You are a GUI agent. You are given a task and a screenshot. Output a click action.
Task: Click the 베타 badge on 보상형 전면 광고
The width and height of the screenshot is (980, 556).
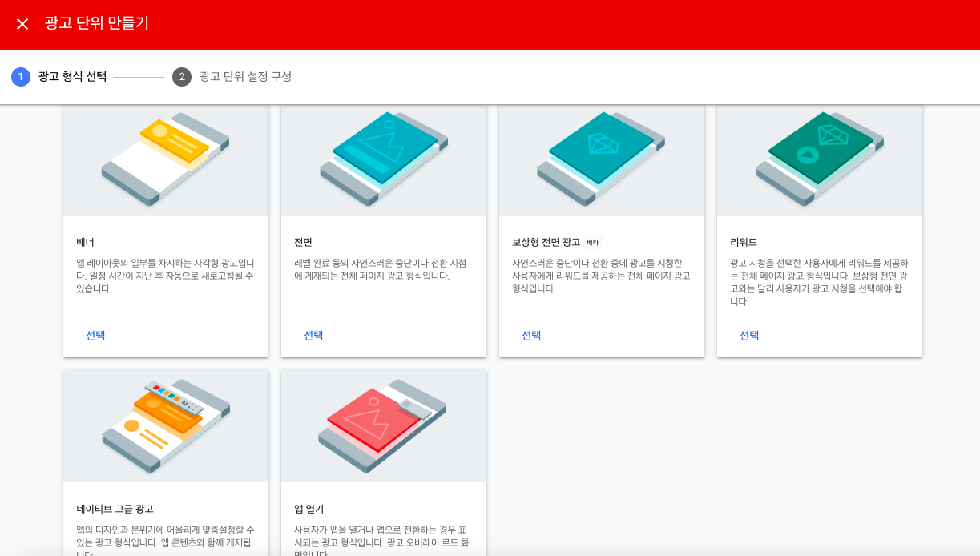(x=593, y=243)
